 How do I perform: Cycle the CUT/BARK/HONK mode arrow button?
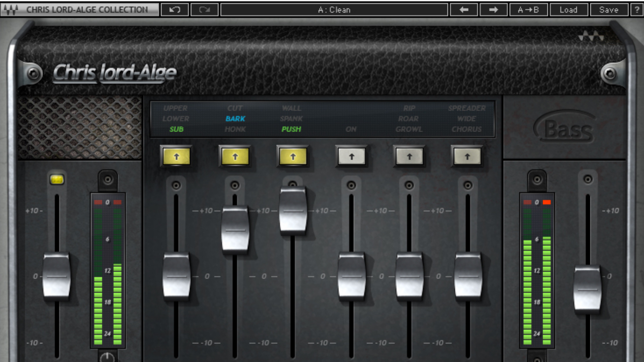tap(235, 157)
